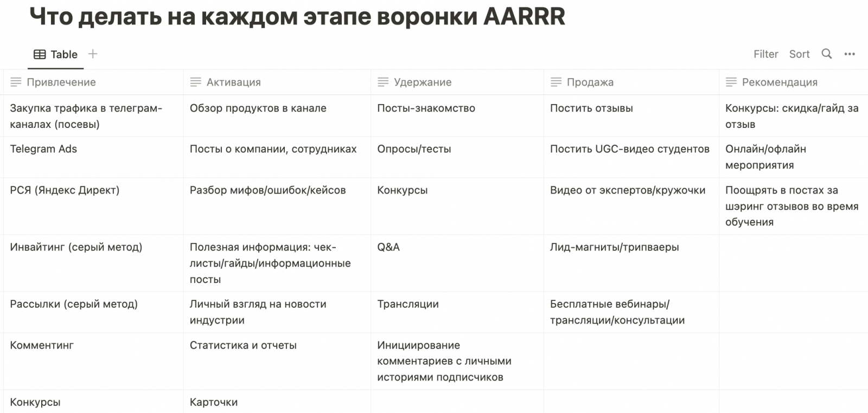Open the Удержание column header menu
This screenshot has height=413, width=868.
[457, 82]
